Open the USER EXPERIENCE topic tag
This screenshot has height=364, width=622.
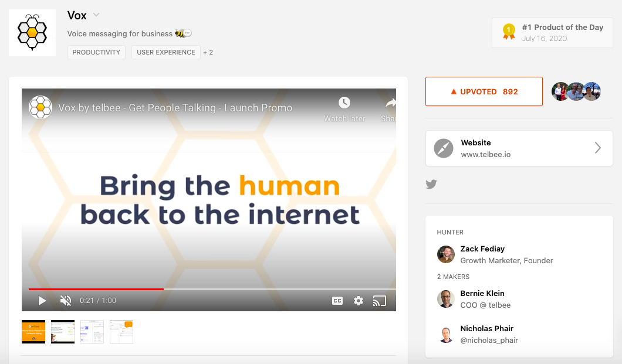(166, 52)
